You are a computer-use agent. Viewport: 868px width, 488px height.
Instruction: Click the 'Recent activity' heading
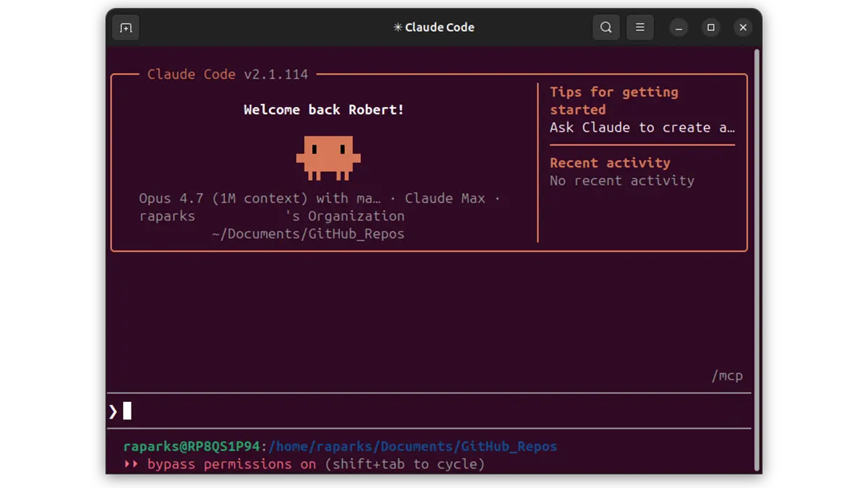coord(610,163)
